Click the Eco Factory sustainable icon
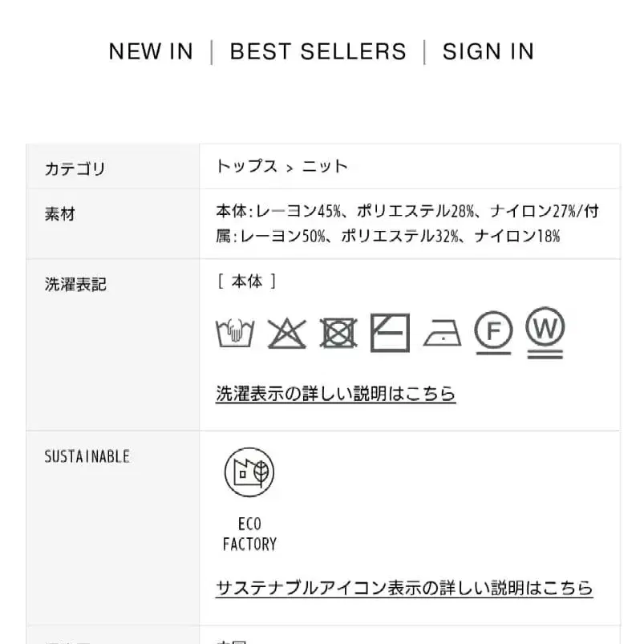 point(249,472)
